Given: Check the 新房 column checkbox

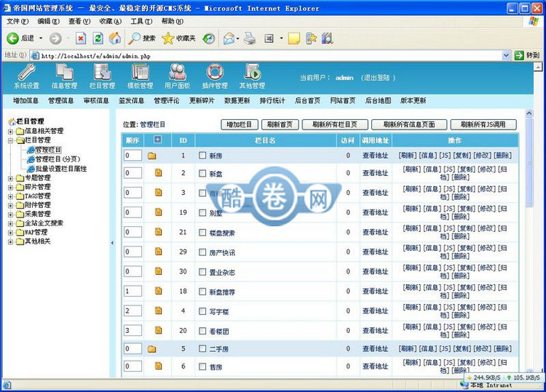Looking at the screenshot, I should [x=202, y=155].
